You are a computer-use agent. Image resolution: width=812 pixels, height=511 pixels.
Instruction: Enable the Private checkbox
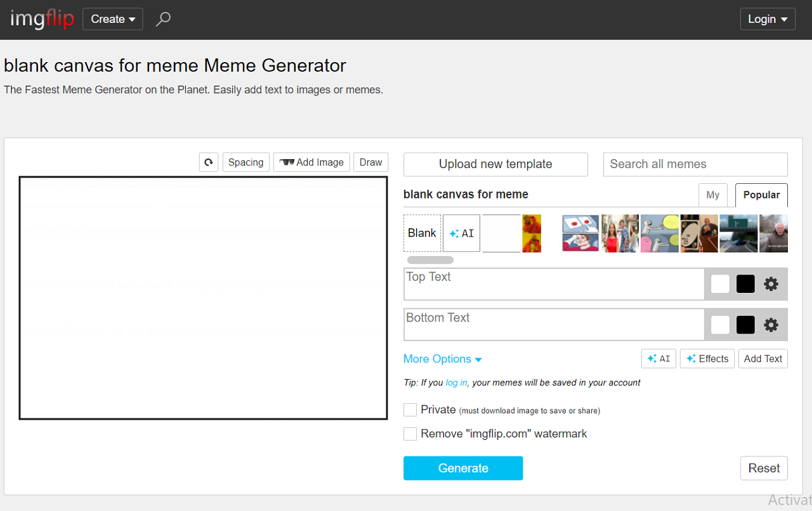[410, 410]
